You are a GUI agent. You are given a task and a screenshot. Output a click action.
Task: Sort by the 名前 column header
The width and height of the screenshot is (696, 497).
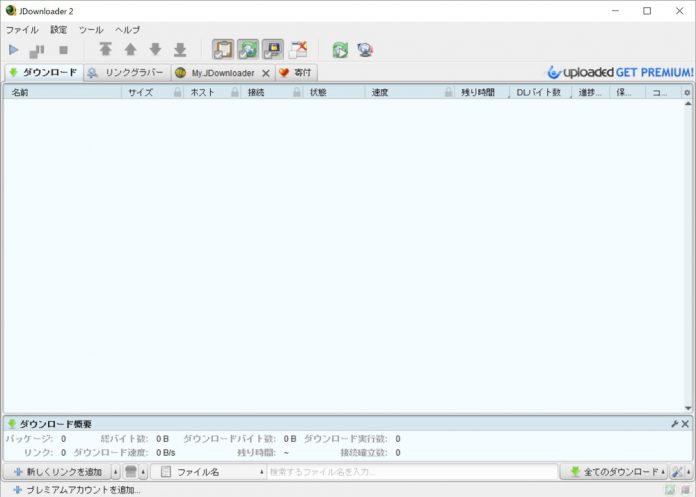(x=62, y=92)
